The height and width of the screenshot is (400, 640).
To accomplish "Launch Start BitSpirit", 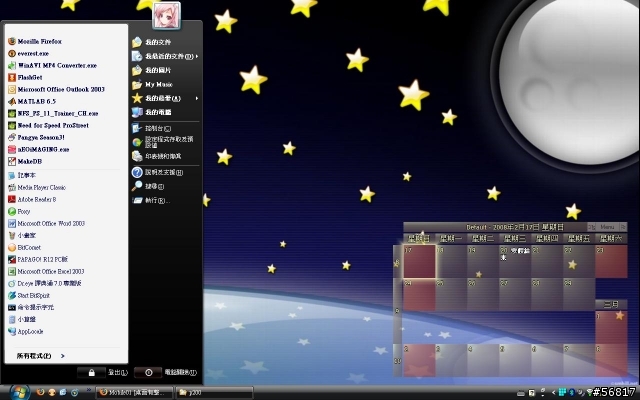I will pos(29,296).
